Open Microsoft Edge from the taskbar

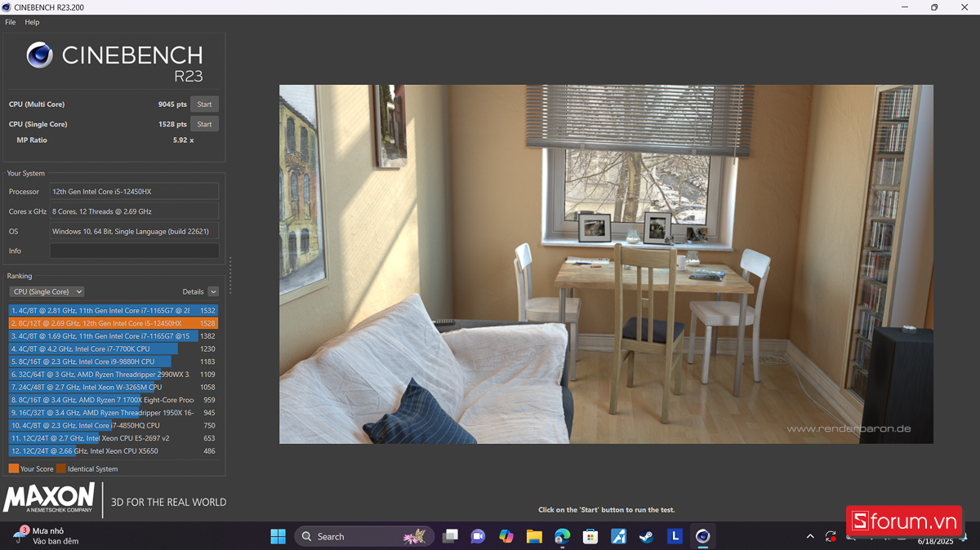coord(562,536)
